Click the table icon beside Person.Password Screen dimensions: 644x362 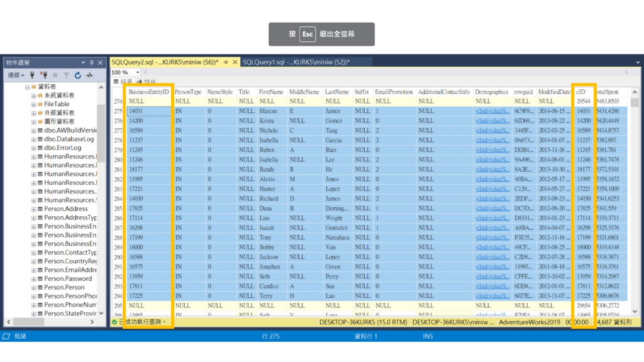pos(40,278)
